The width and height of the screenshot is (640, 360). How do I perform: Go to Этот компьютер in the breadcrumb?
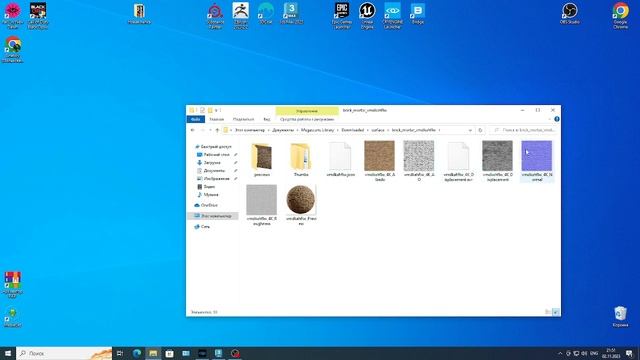pos(250,130)
